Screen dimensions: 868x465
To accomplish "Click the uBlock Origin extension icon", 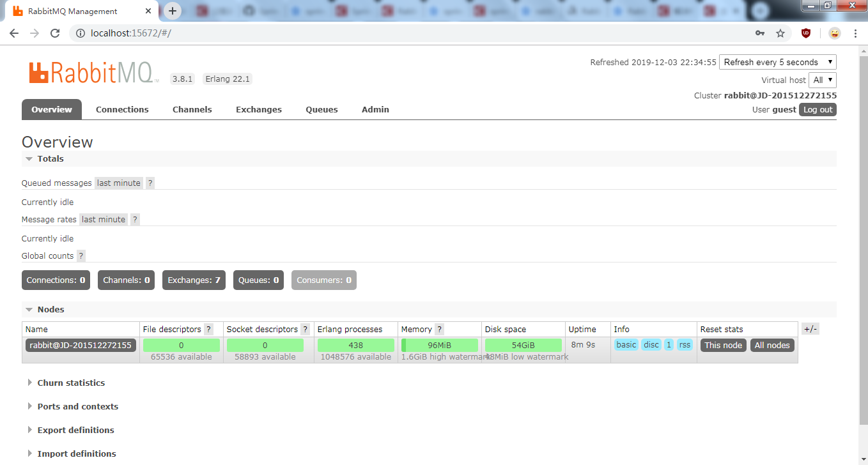I will pyautogui.click(x=805, y=33).
